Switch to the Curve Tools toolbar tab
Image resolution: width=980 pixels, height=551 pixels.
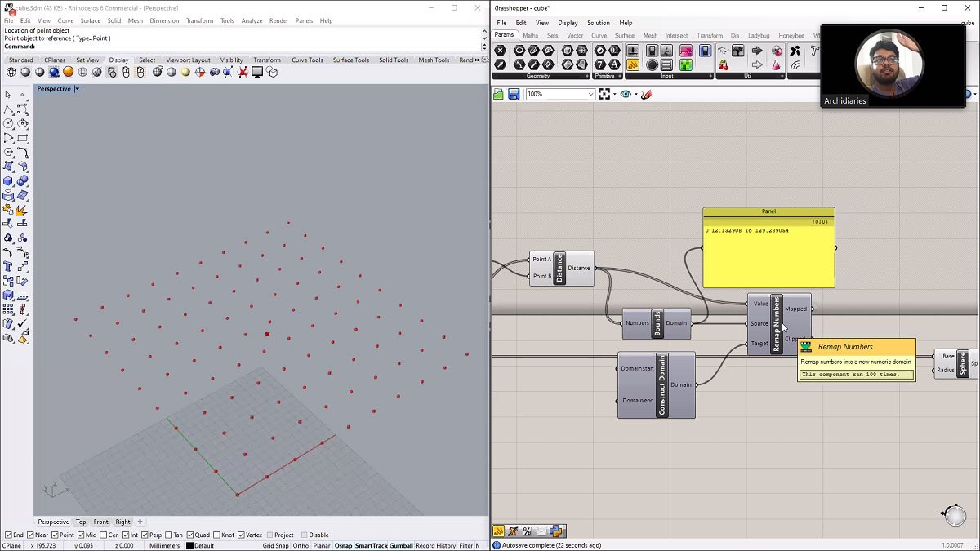(x=307, y=60)
